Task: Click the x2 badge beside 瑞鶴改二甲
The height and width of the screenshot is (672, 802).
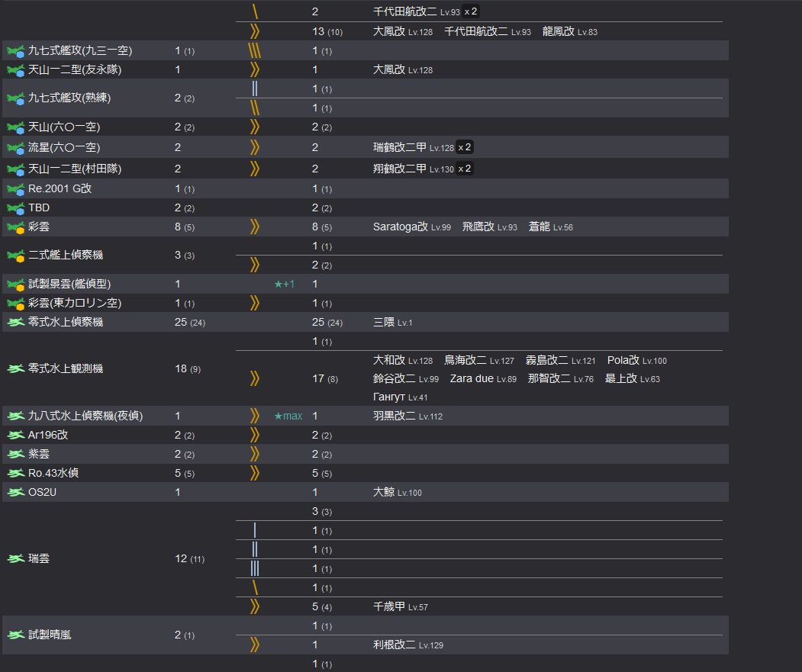Action: pyautogui.click(x=465, y=147)
